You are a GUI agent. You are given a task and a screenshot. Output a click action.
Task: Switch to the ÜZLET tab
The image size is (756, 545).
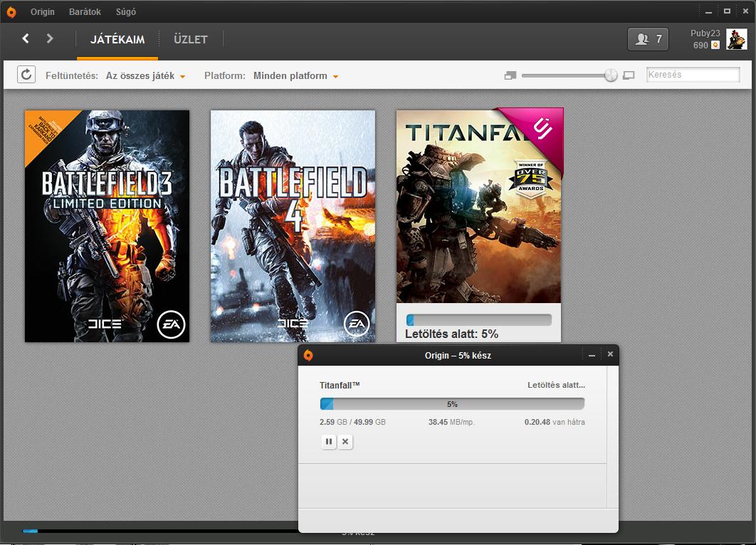(191, 40)
